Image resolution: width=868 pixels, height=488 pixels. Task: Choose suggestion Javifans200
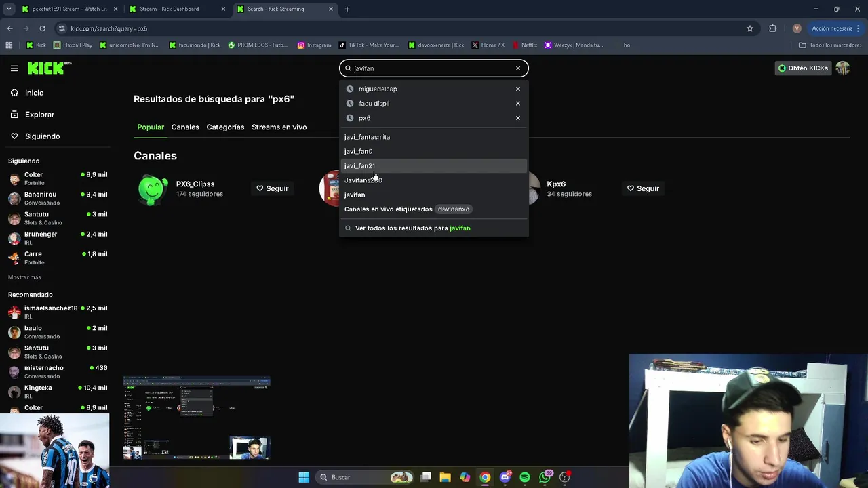434,180
